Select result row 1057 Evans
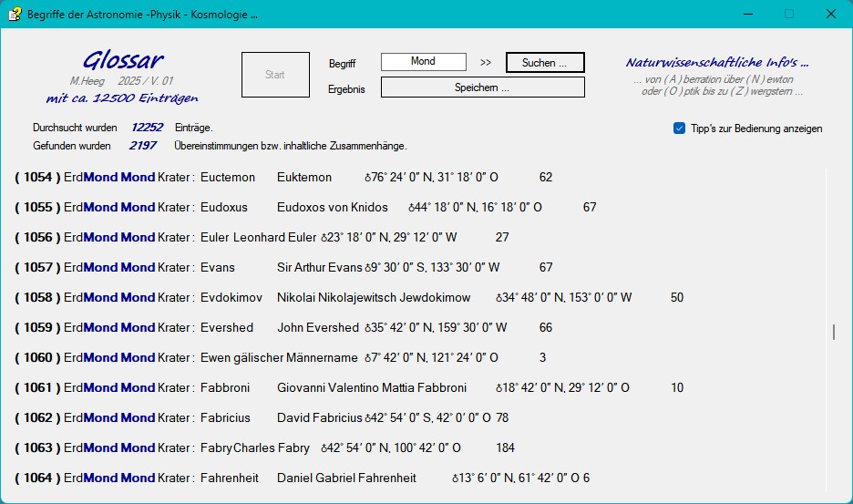This screenshot has height=504, width=853. [x=283, y=267]
